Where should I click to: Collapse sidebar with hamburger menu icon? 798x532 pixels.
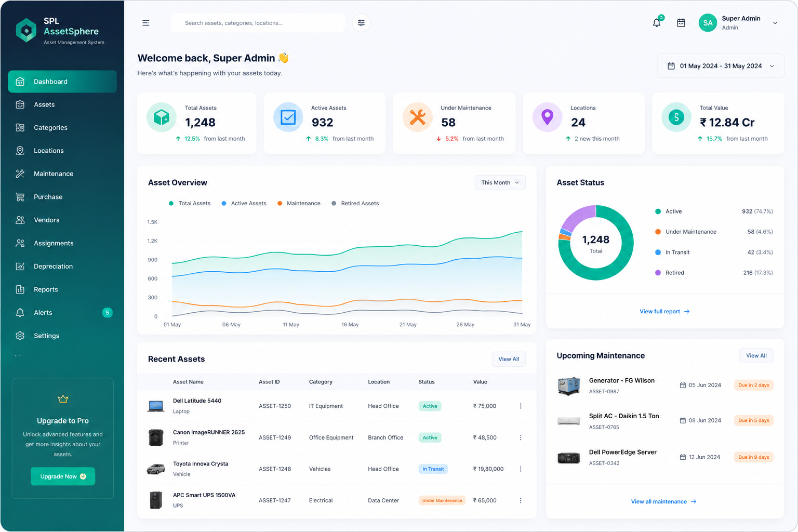click(146, 23)
